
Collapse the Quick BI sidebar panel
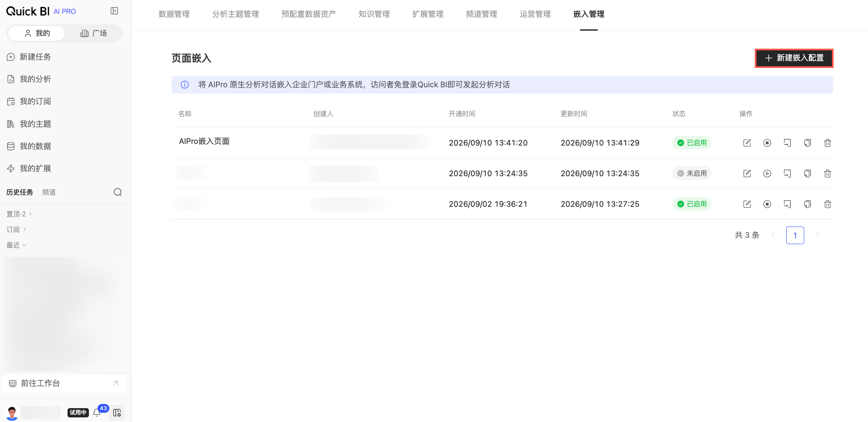click(114, 11)
